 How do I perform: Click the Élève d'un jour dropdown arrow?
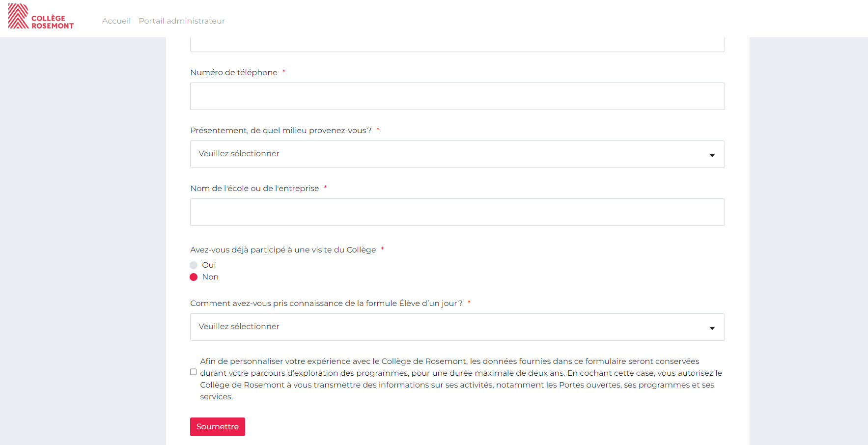[712, 328]
